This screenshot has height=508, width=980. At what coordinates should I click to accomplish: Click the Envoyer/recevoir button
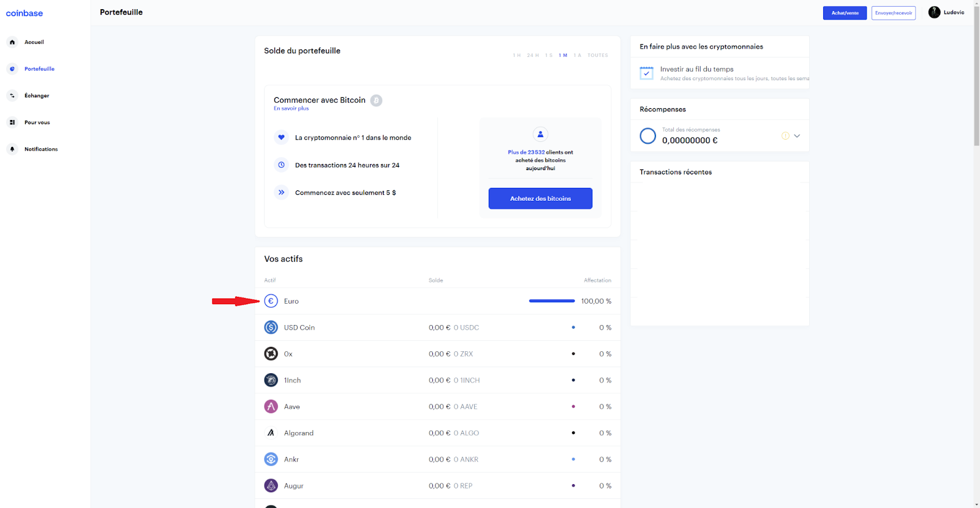(x=893, y=13)
